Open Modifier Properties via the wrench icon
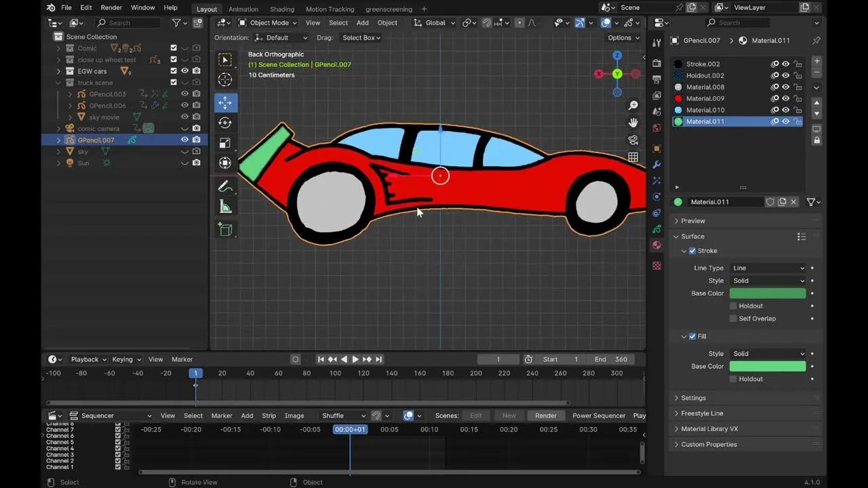 655,165
